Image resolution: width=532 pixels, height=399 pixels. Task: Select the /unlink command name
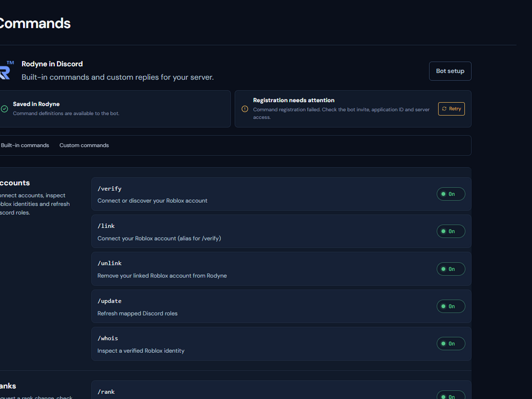pos(109,263)
